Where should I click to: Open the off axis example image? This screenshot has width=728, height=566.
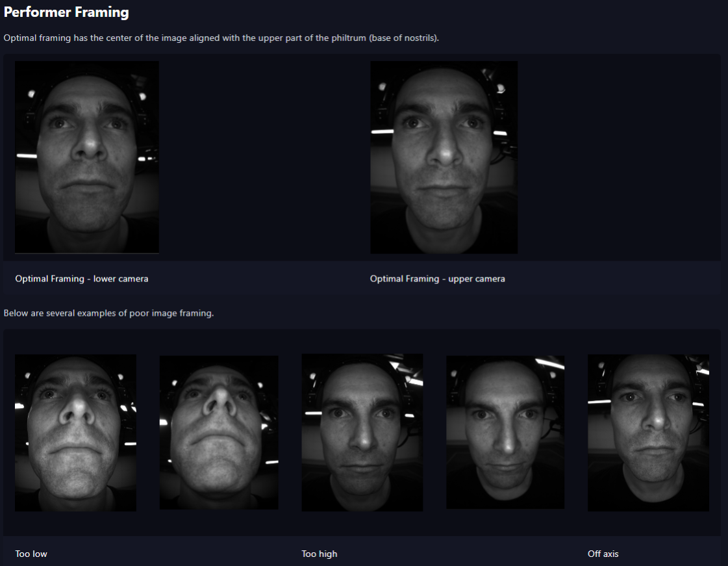(648, 433)
